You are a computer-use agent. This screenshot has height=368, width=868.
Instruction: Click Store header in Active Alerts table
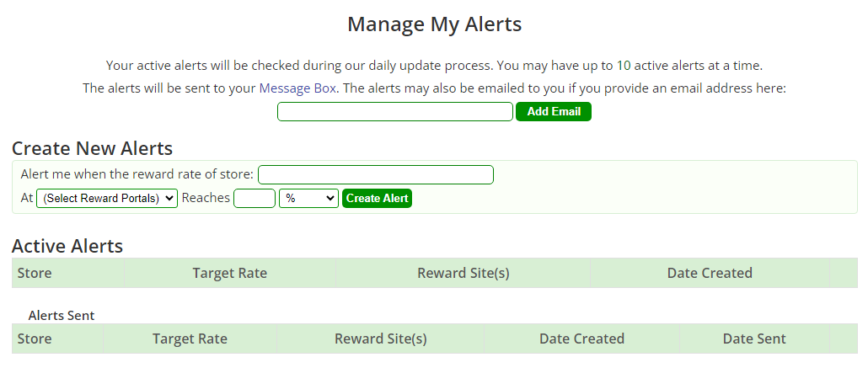point(35,273)
